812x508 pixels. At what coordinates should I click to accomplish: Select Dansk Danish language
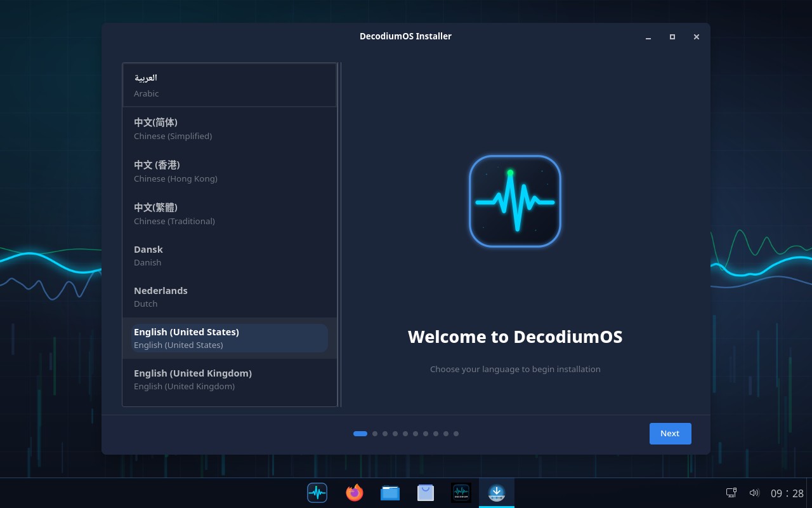230,255
